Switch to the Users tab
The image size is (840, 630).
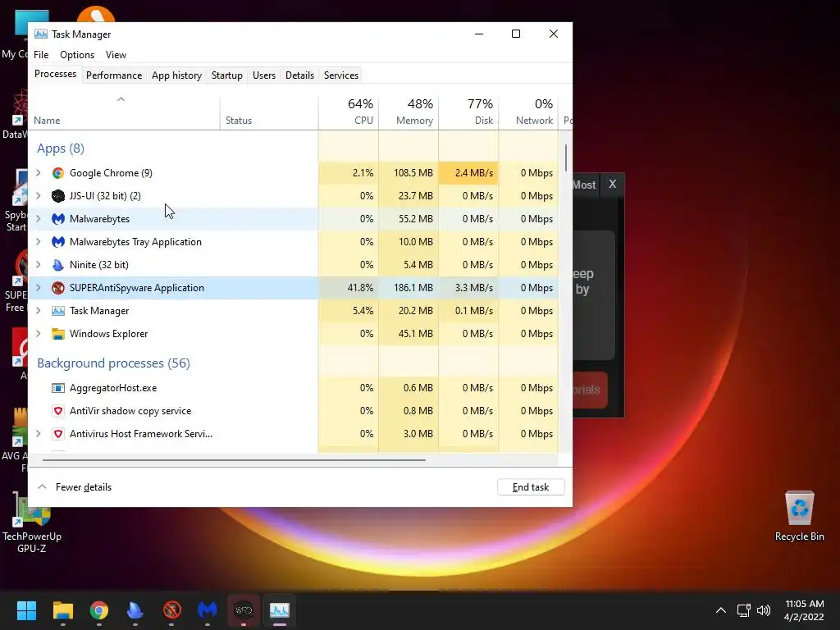(264, 75)
